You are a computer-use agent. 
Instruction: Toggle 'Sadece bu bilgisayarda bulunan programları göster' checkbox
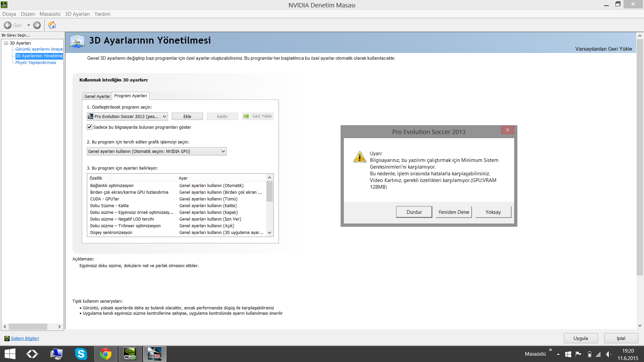[x=90, y=127]
